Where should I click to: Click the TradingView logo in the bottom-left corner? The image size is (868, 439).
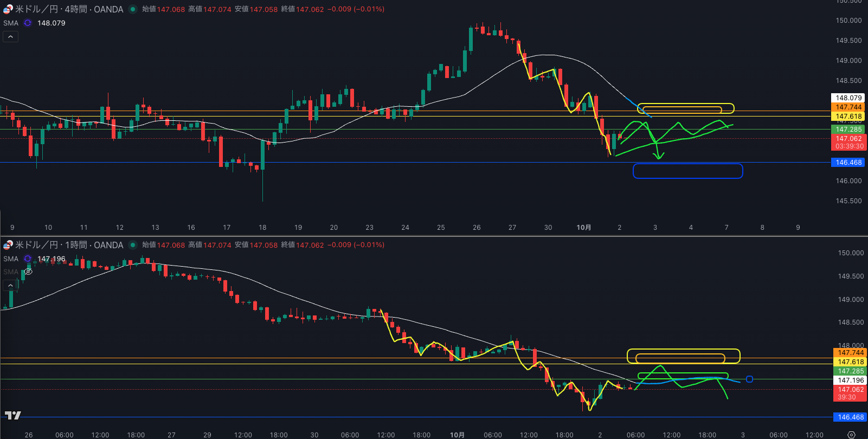[x=12, y=415]
